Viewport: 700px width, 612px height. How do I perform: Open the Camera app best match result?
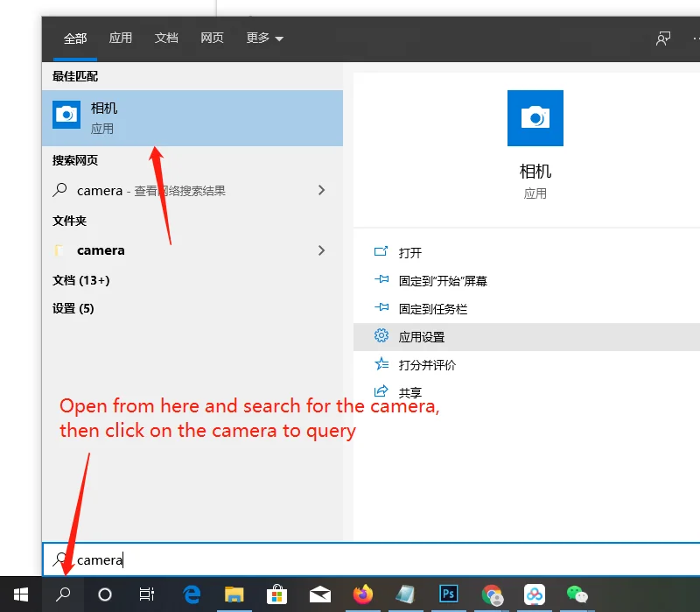click(x=192, y=118)
